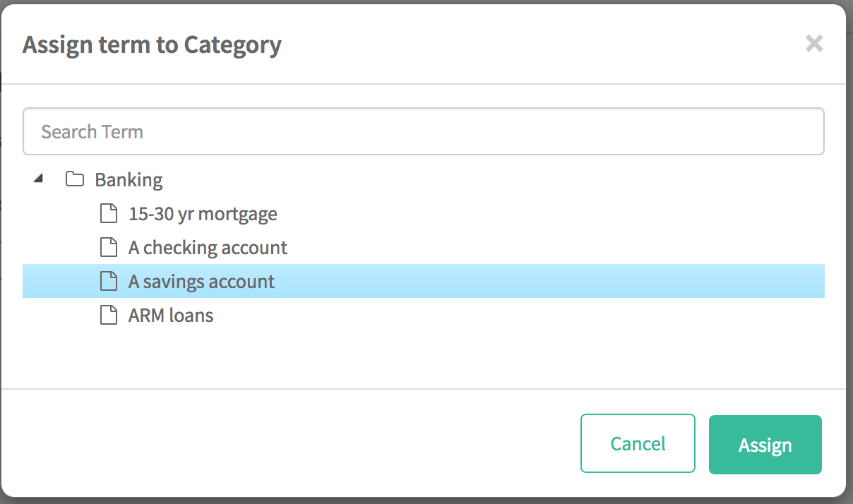This screenshot has width=853, height=504.
Task: Click the Assign term to Category title
Action: click(x=152, y=45)
